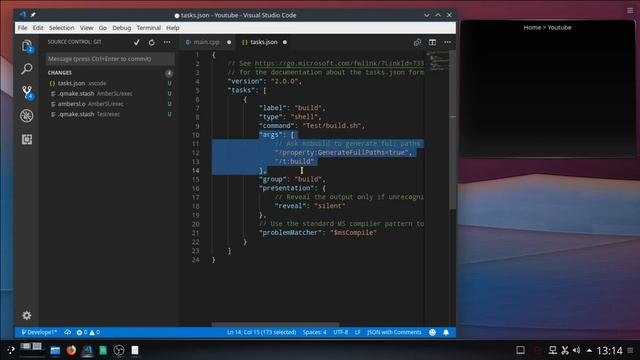Open the volume control in system tray

[x=576, y=350]
